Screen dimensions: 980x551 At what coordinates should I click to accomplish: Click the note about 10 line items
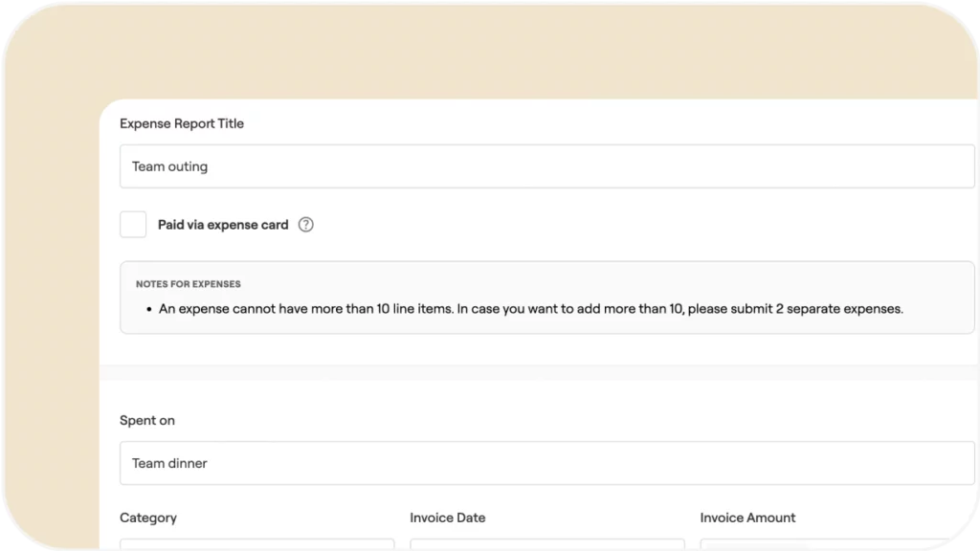click(x=530, y=309)
